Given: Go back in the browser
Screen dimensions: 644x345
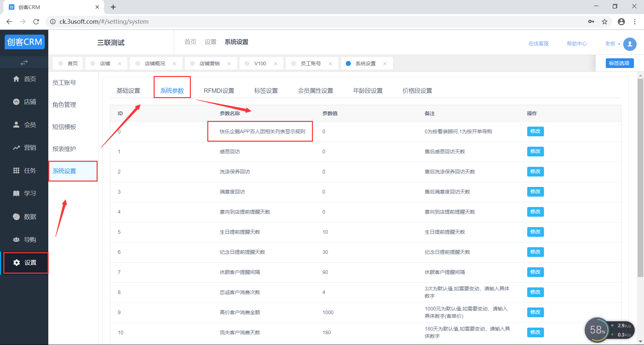Looking at the screenshot, I should [9, 21].
